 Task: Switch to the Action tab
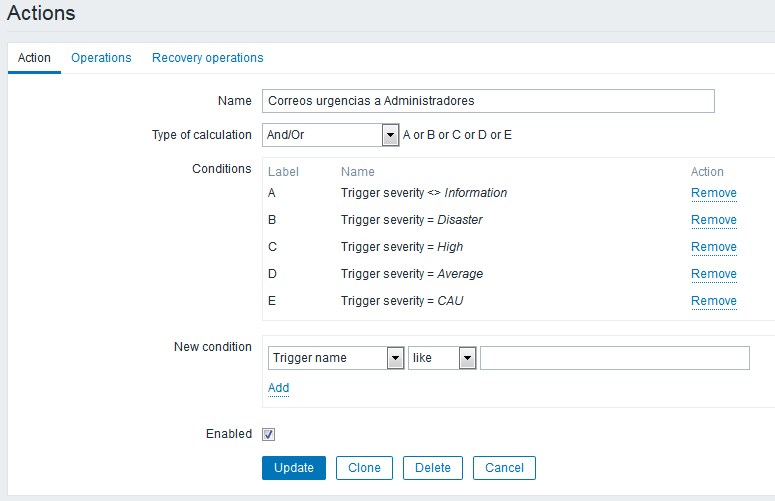point(34,58)
